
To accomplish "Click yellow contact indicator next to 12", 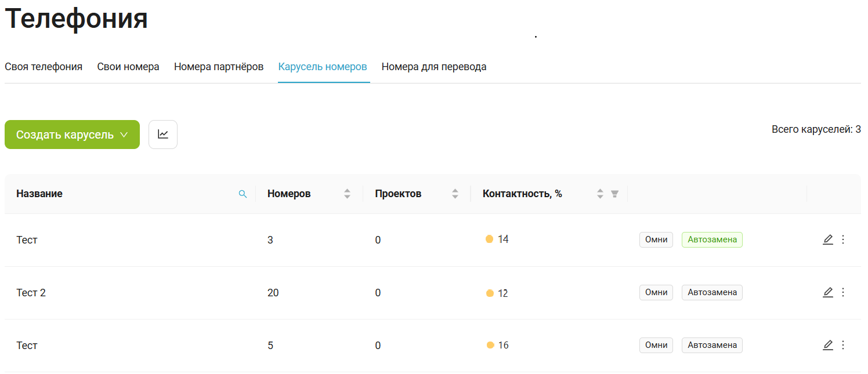I will click(x=490, y=293).
